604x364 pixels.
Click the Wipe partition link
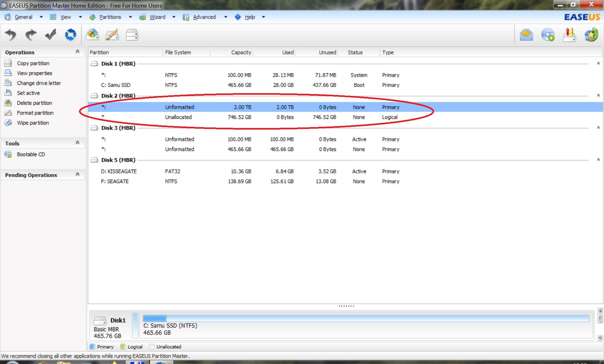33,123
